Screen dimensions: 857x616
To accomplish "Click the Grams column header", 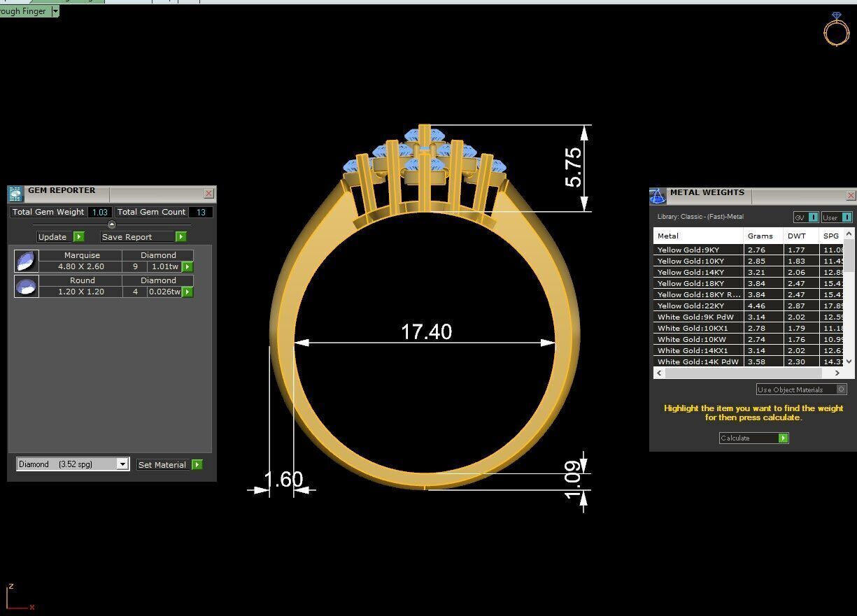I will click(763, 236).
